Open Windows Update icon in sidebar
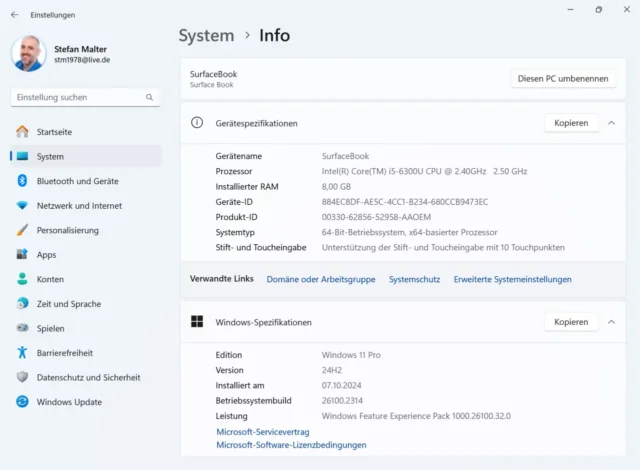Viewport: 640px width, 470px height. (x=22, y=402)
